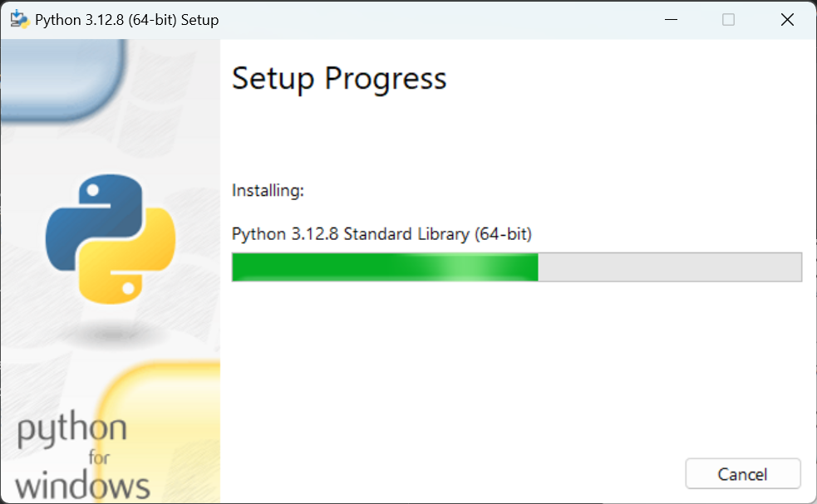
Task: Click the Python logo in the sidebar
Action: coord(111,239)
